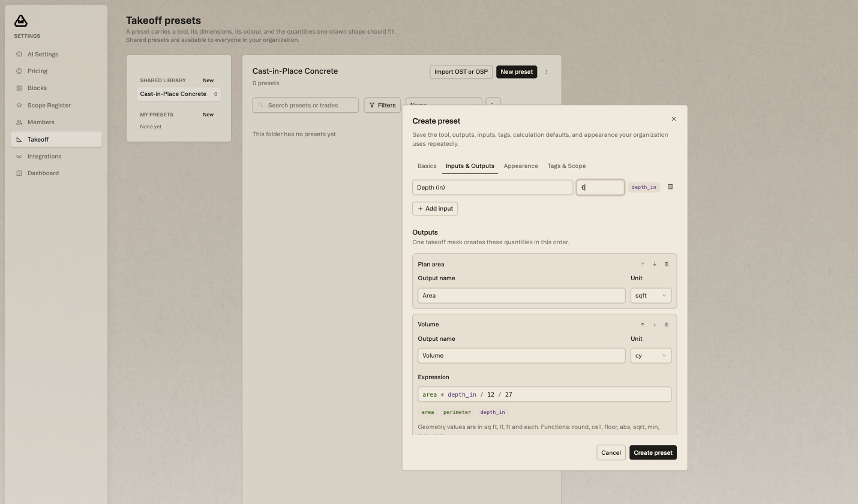Click Import OST or OSP button

(x=461, y=72)
